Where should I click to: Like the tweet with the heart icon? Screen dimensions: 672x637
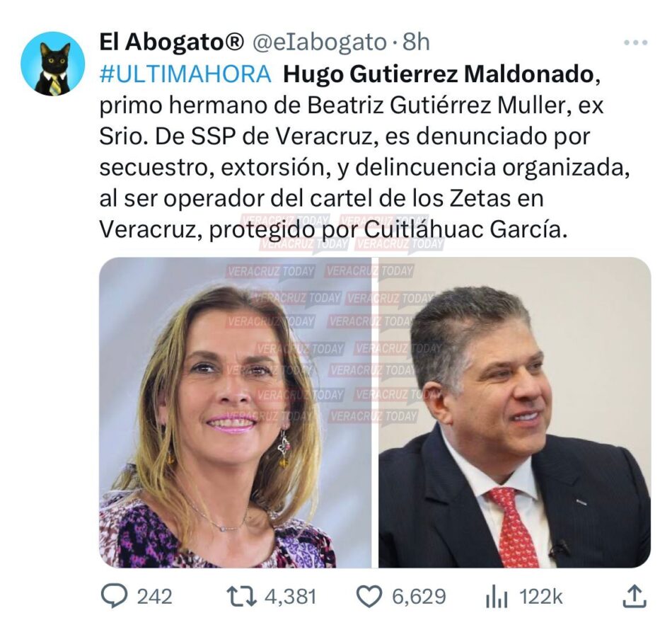point(369,597)
